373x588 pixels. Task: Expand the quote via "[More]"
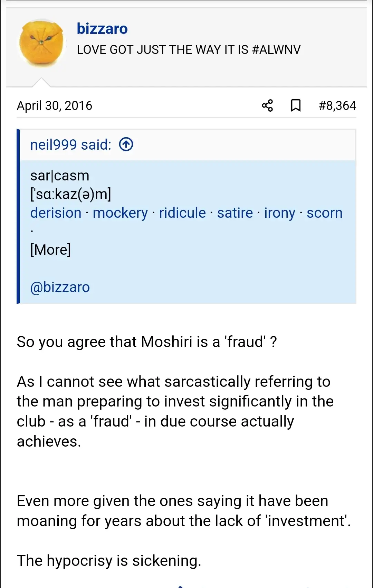tap(50, 250)
